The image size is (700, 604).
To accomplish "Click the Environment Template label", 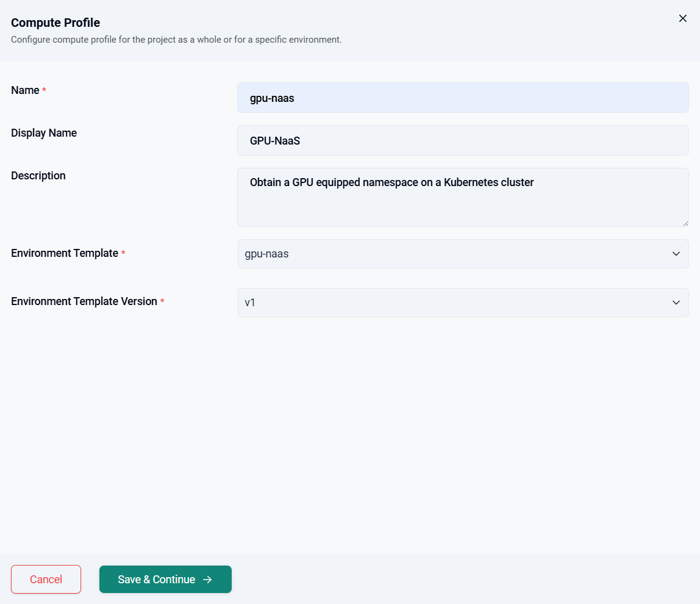I will pyautogui.click(x=65, y=253).
